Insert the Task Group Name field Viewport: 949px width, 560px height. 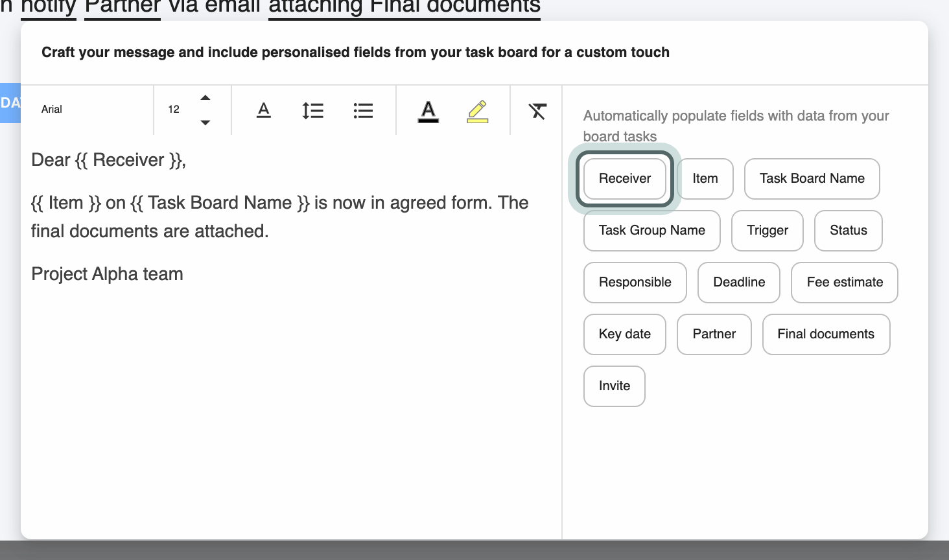pyautogui.click(x=652, y=230)
